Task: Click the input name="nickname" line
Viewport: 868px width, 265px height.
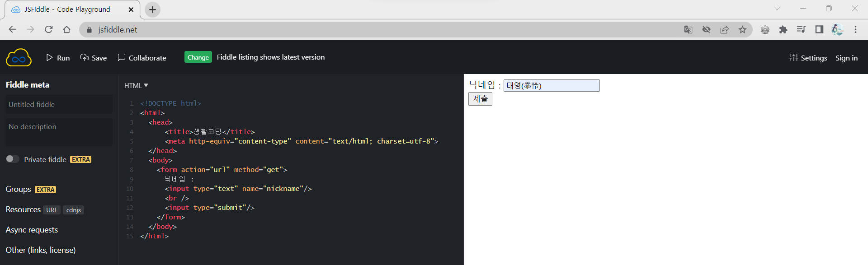Action: pyautogui.click(x=238, y=189)
